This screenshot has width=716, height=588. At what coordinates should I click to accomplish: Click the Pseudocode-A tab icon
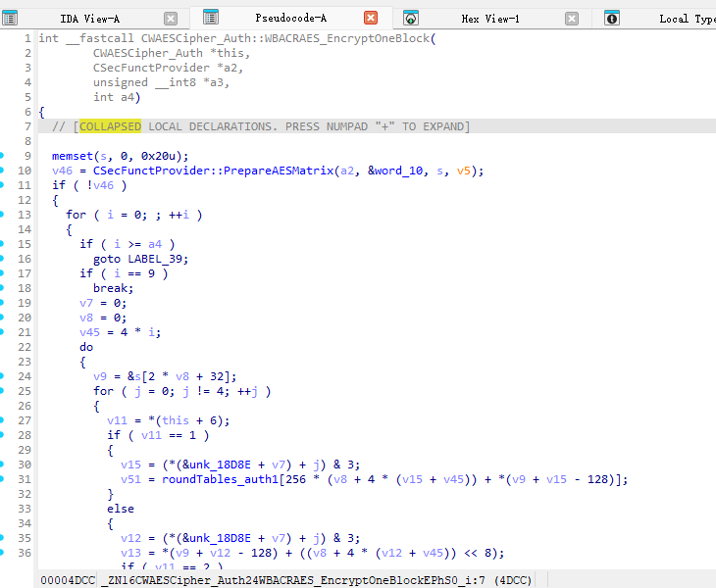[x=211, y=18]
